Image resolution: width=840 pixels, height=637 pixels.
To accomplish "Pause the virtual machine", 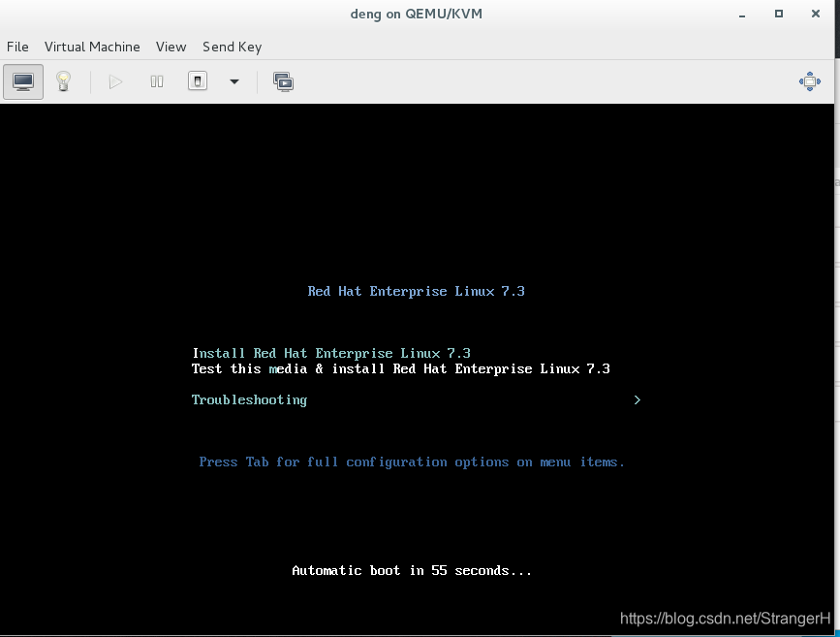I will pos(156,81).
